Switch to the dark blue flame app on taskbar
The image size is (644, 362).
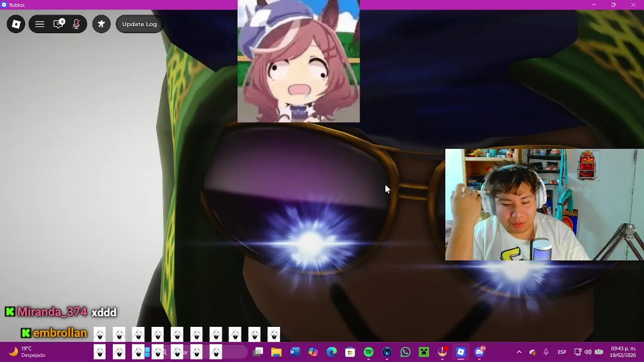tap(387, 352)
